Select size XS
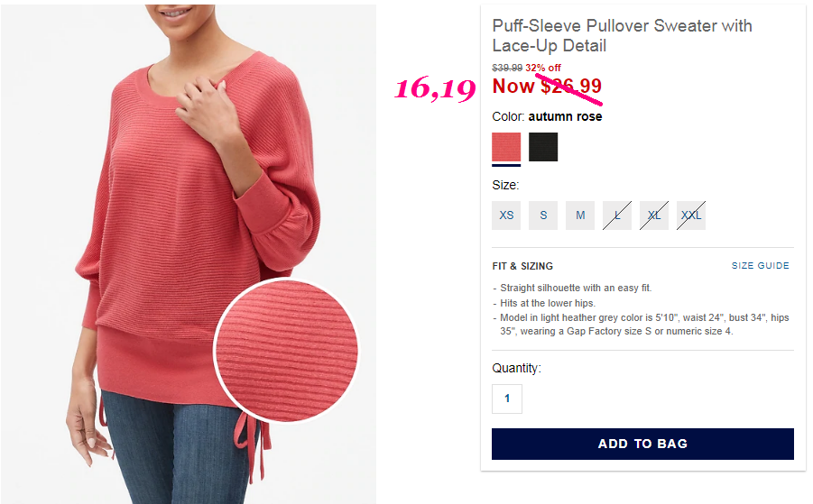This screenshot has width=813, height=504. tap(506, 215)
